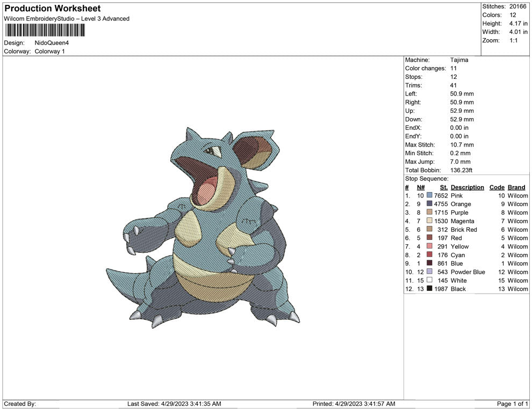Click the St. column header
Image resolution: width=532 pixels, height=409 pixels.
point(443,187)
